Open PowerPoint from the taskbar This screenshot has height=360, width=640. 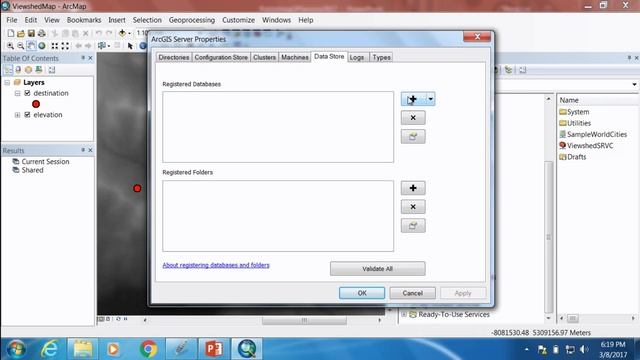tap(214, 349)
